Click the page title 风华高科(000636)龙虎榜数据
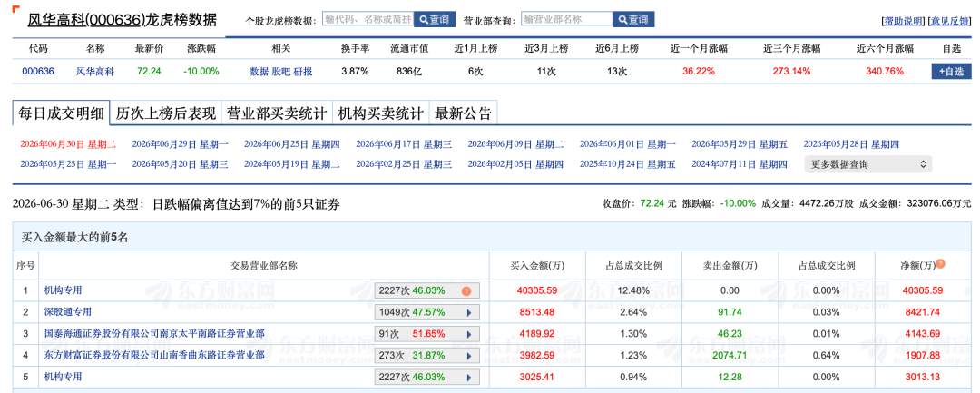Viewport: 980px width, 393px height. (x=122, y=19)
